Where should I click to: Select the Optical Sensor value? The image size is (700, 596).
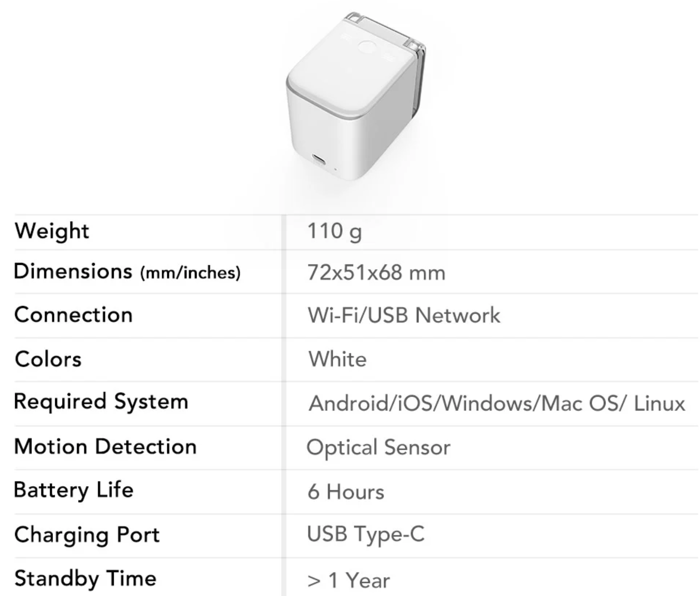pyautogui.click(x=378, y=447)
